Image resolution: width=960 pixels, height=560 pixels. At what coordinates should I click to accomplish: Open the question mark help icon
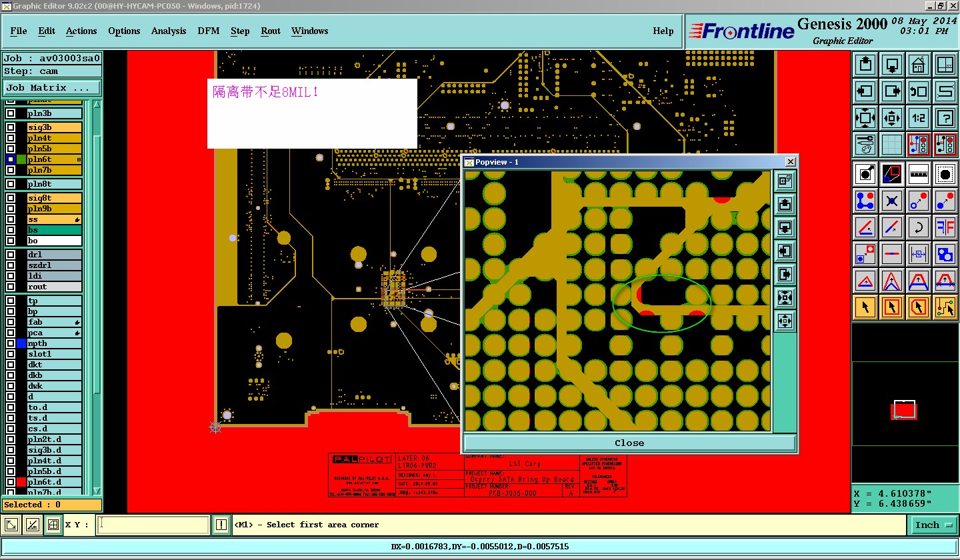point(945,118)
